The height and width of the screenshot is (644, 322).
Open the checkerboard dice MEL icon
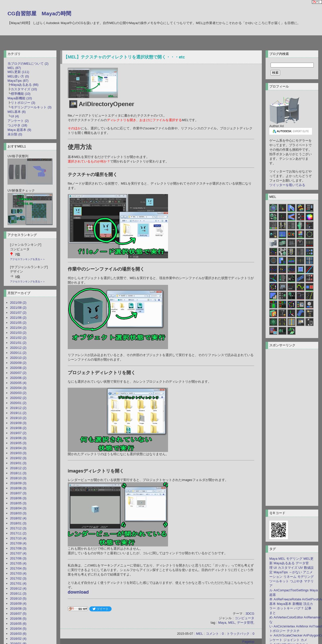[291, 278]
